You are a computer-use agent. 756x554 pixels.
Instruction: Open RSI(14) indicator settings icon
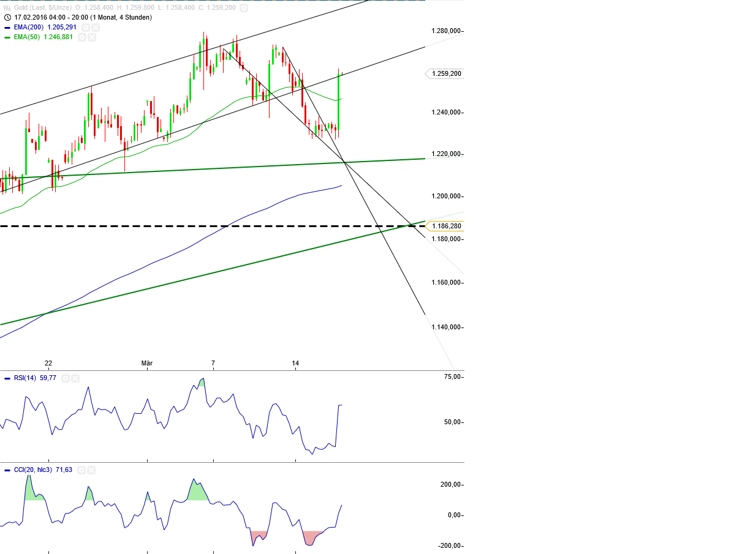pos(66,378)
